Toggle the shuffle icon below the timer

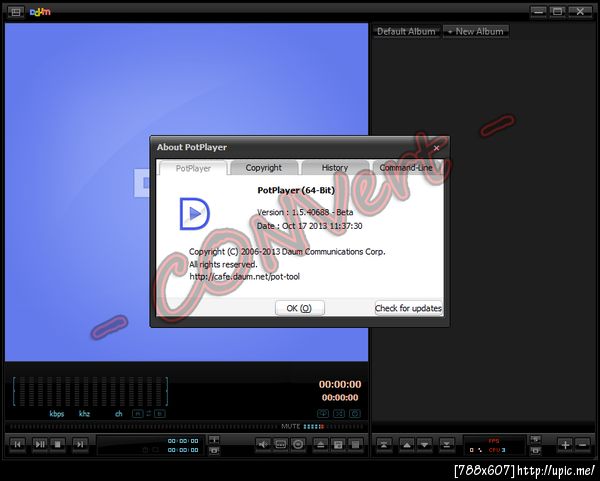(x=339, y=413)
